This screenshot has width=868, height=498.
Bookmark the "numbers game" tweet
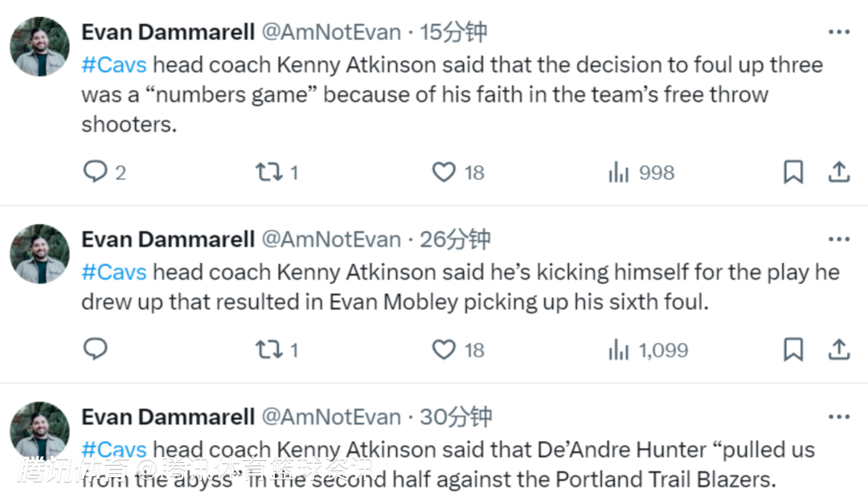pos(793,172)
